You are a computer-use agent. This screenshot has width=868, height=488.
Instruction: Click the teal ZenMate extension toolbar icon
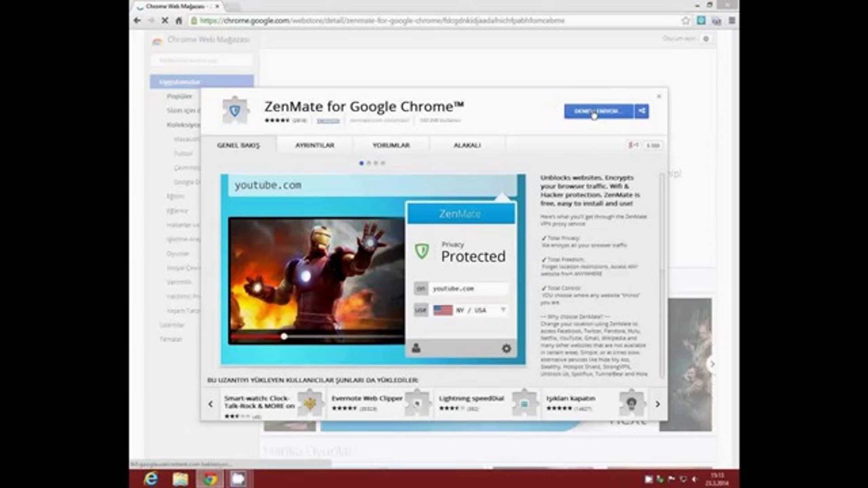pos(701,21)
